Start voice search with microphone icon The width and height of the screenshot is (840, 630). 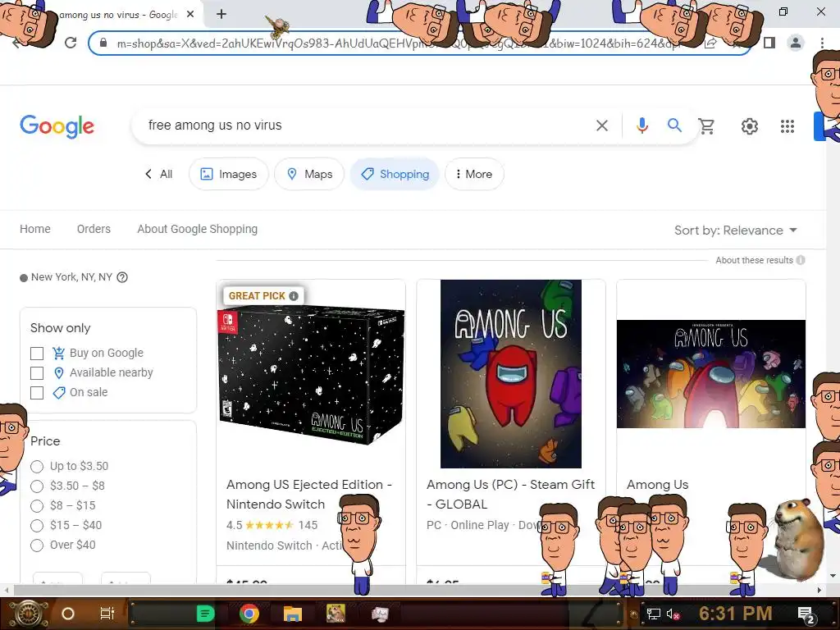(x=641, y=126)
